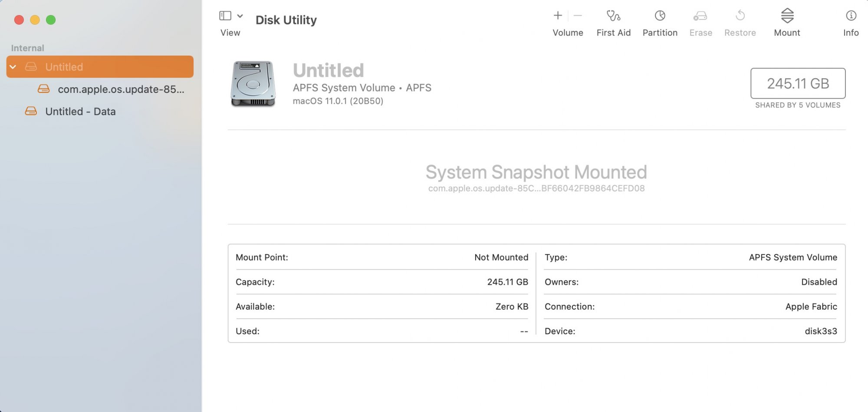Click the Info label

pos(851,33)
